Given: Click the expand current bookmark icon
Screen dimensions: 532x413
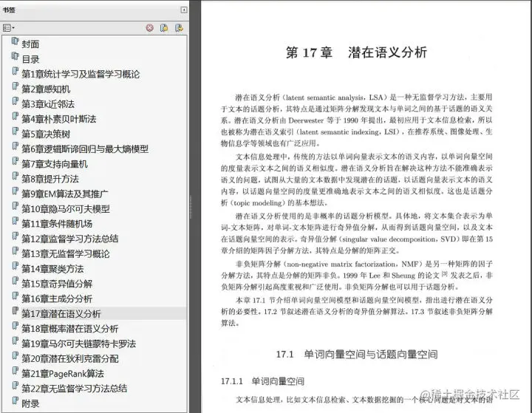Looking at the screenshot, I should 179,28.
